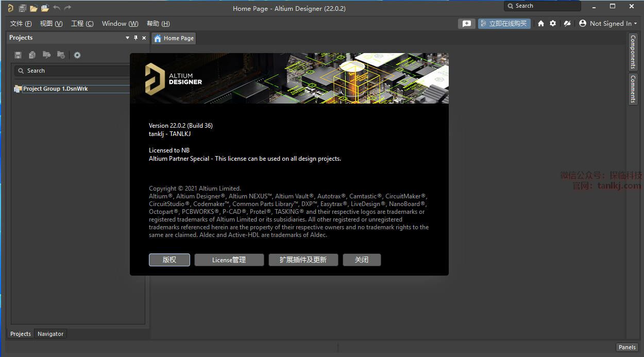Close the Projects panel with its X

[144, 38]
